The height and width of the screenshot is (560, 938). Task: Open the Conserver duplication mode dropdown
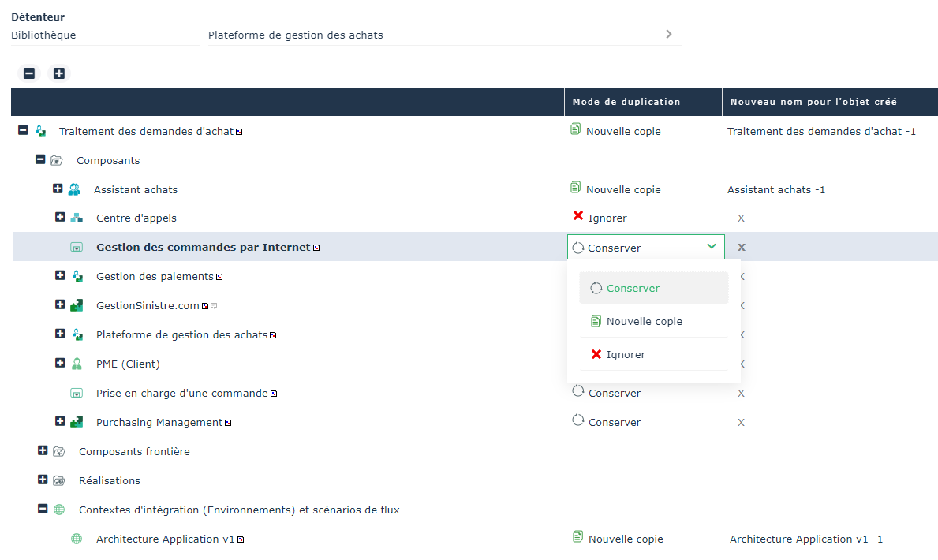pos(645,247)
